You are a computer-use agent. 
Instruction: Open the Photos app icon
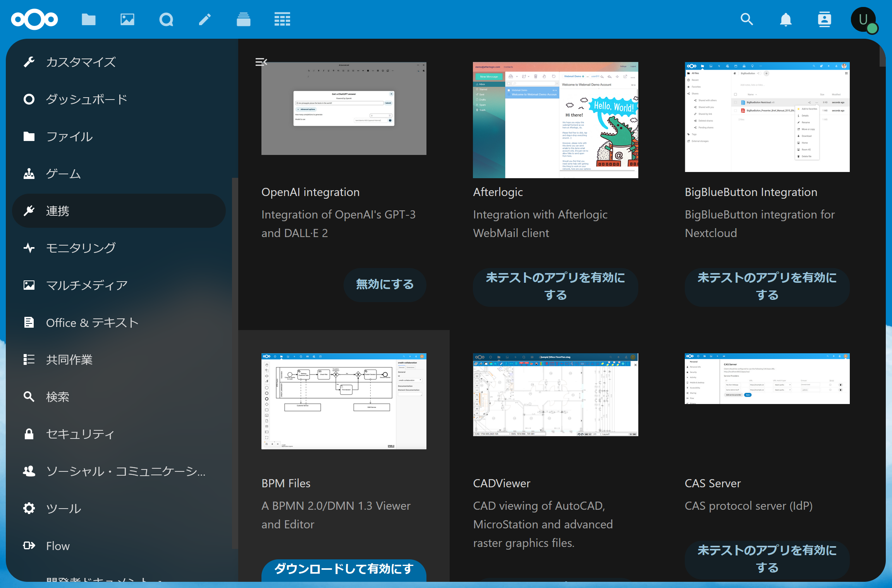127,19
